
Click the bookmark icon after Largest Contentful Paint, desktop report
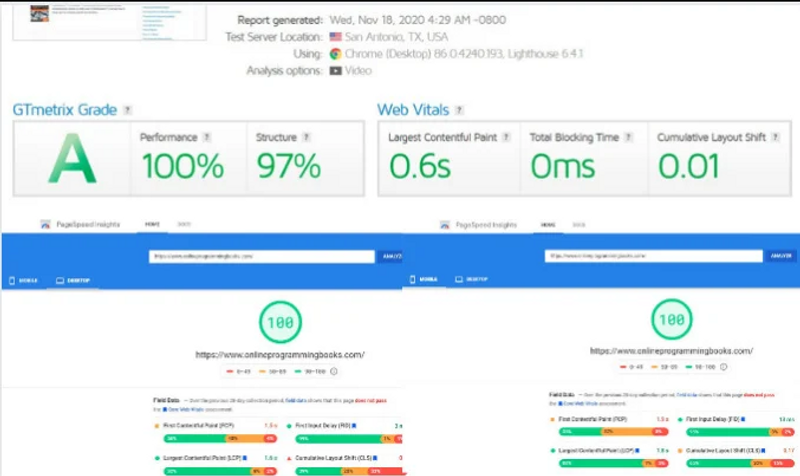point(245,458)
